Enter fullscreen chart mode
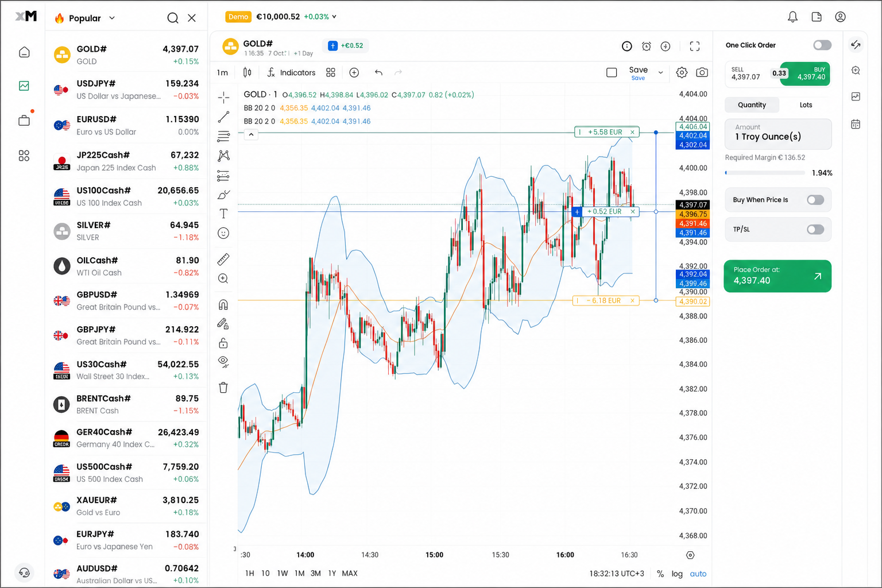Viewport: 882px width, 588px height. pos(695,47)
